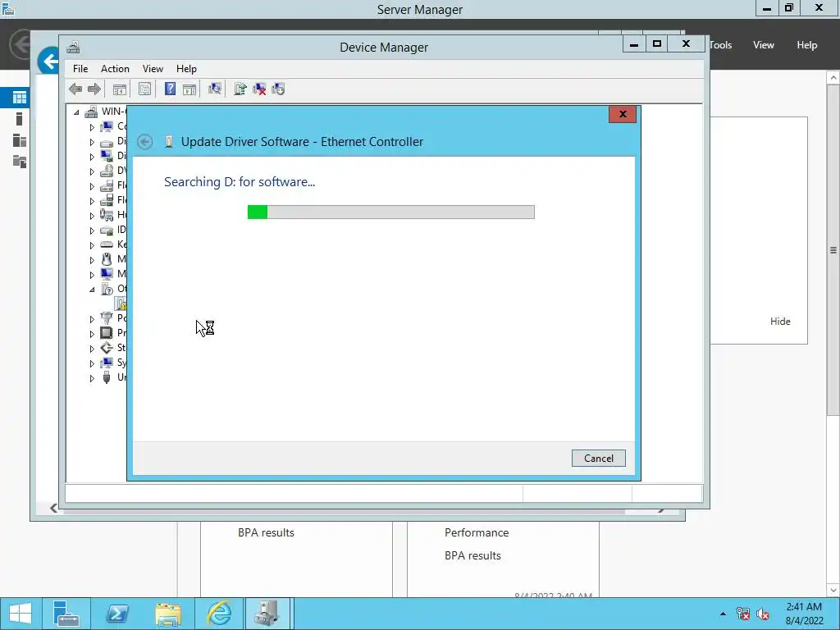This screenshot has width=840, height=630.
Task: Click Performance link in Server Manager tile
Action: [477, 532]
